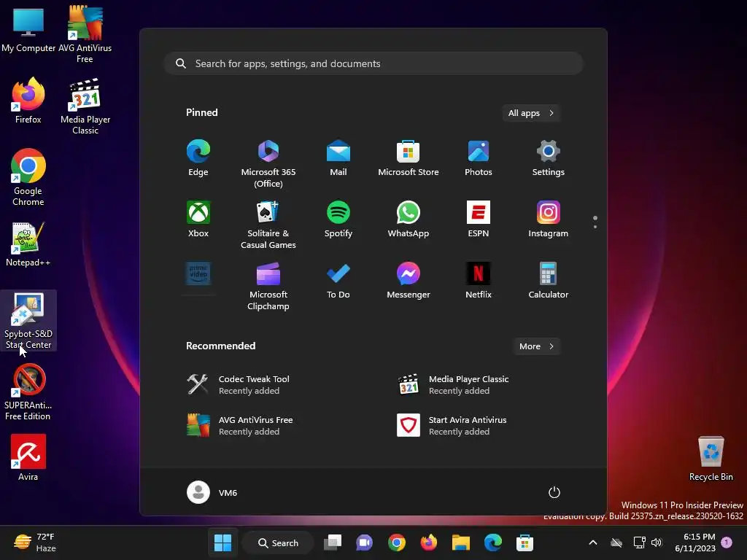Click the Windows Start button on taskbar
The width and height of the screenshot is (747, 560).
(222, 542)
